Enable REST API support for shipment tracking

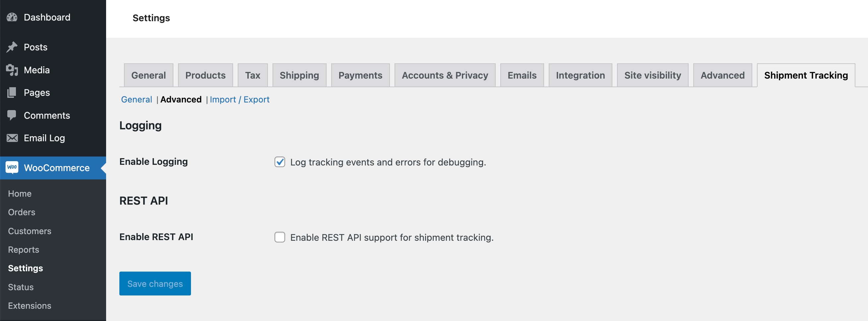(x=280, y=237)
